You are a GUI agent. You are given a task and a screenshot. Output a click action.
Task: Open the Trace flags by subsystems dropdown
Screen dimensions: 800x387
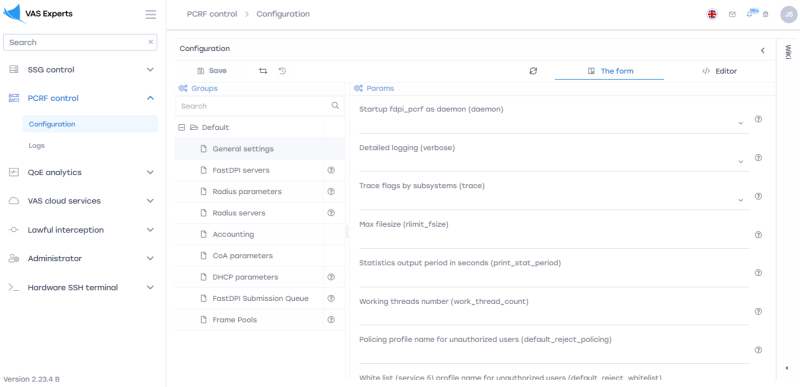554,200
